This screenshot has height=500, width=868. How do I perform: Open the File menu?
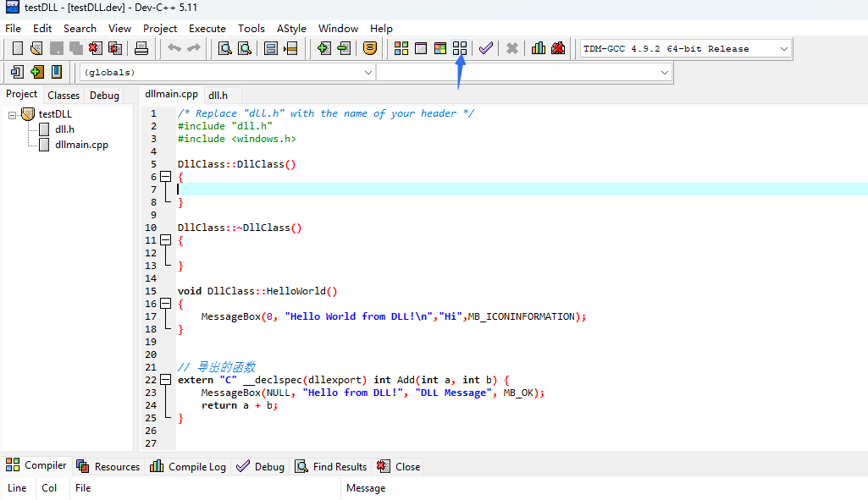point(13,28)
